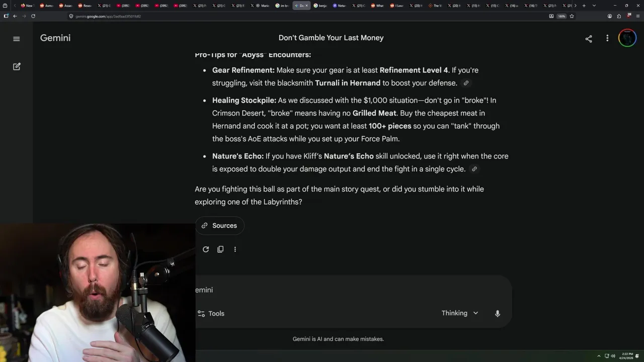Screen dimensions: 644x362
Task: Open the Gemini main menu hamburger
Action: [x=17, y=39]
